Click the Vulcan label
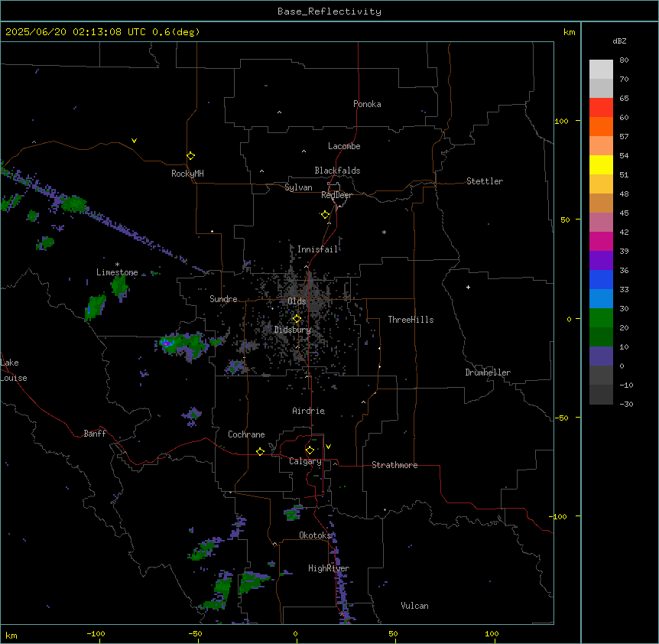Image resolution: width=659 pixels, height=644 pixels. point(414,606)
